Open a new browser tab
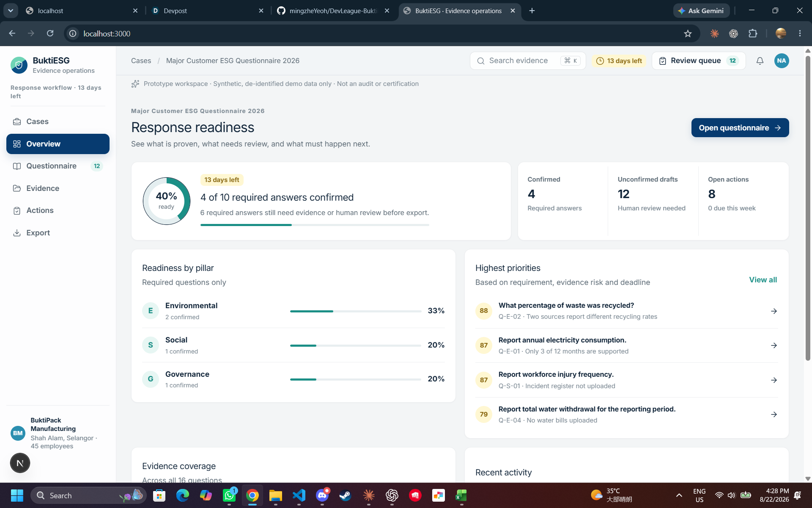Image resolution: width=812 pixels, height=508 pixels. [532, 11]
